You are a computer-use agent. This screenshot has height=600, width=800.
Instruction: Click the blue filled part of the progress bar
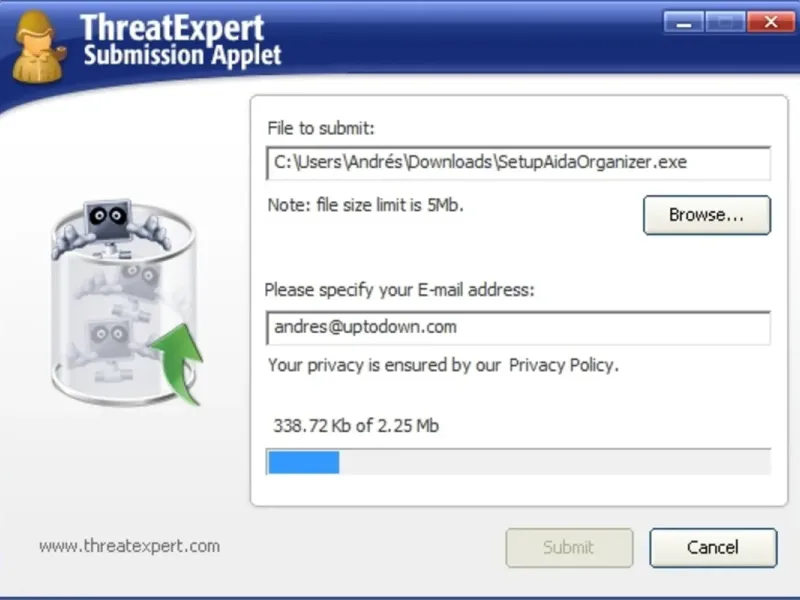(304, 462)
